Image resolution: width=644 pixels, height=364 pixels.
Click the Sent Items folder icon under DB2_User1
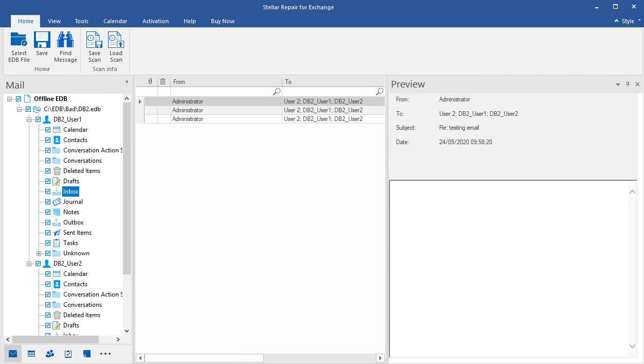click(57, 233)
